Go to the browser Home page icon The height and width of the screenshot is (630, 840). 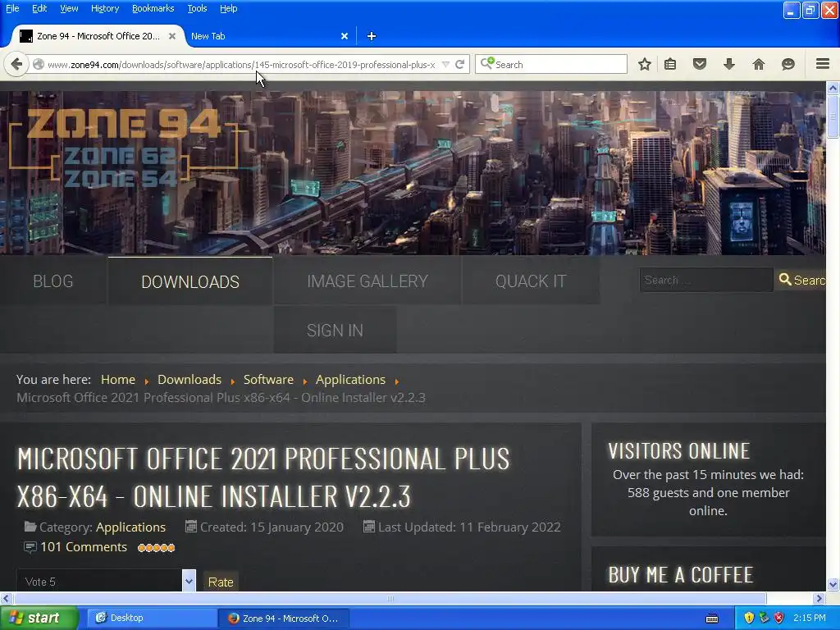759,64
